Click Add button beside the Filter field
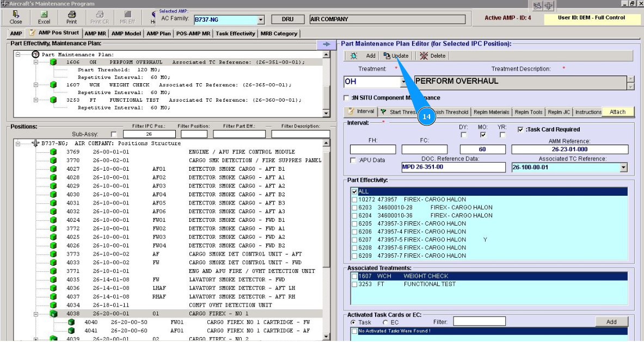The width and height of the screenshot is (644, 342). (611, 322)
